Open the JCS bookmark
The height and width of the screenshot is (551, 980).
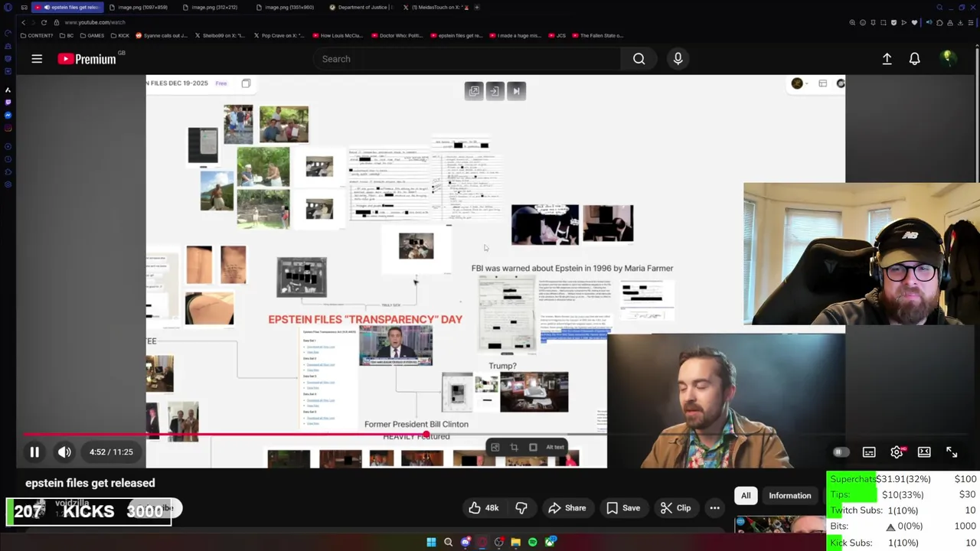coord(557,35)
